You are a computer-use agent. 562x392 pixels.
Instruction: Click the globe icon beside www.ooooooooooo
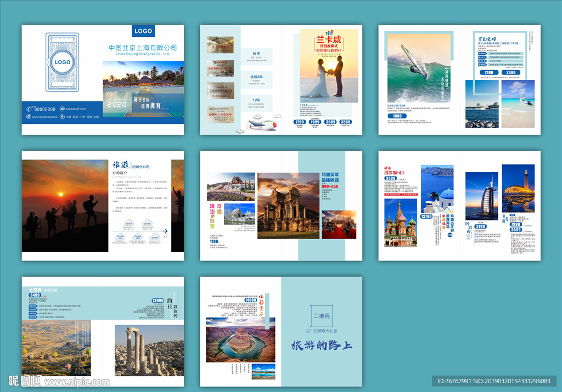click(x=29, y=116)
